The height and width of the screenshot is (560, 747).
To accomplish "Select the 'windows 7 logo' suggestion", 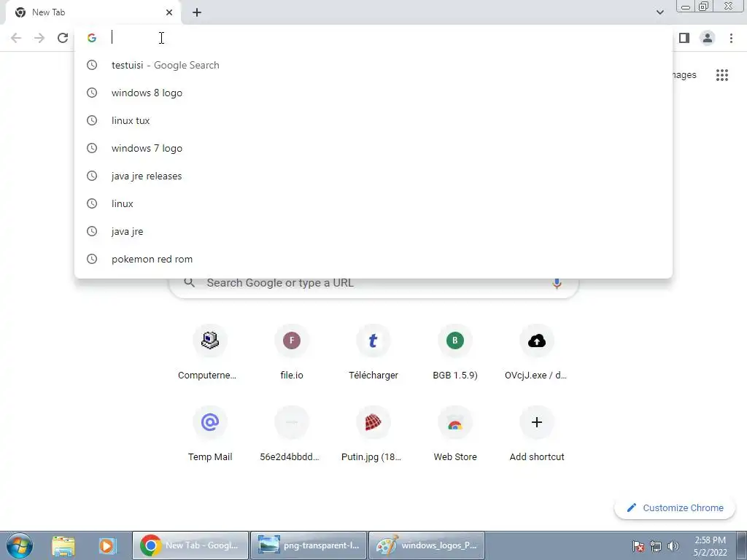I will [373, 148].
